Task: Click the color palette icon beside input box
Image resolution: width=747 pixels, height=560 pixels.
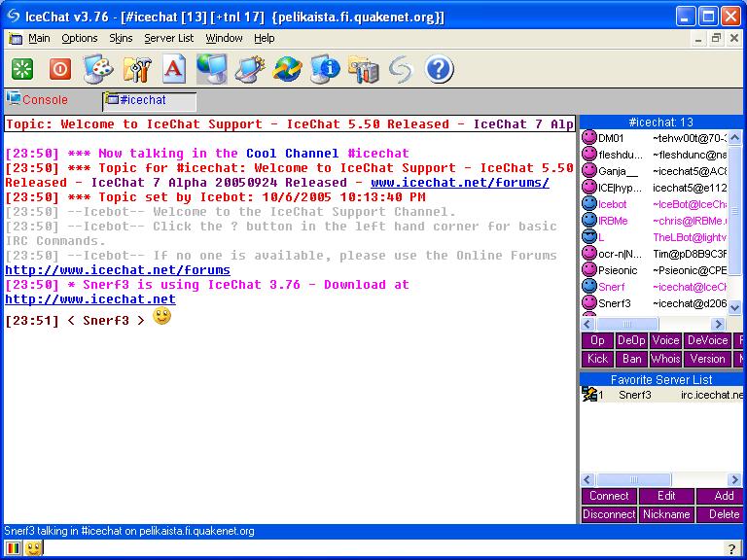Action: (13, 548)
